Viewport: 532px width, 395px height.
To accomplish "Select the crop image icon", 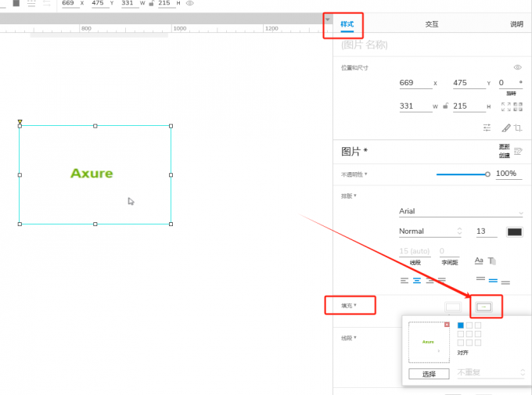I will click(518, 127).
